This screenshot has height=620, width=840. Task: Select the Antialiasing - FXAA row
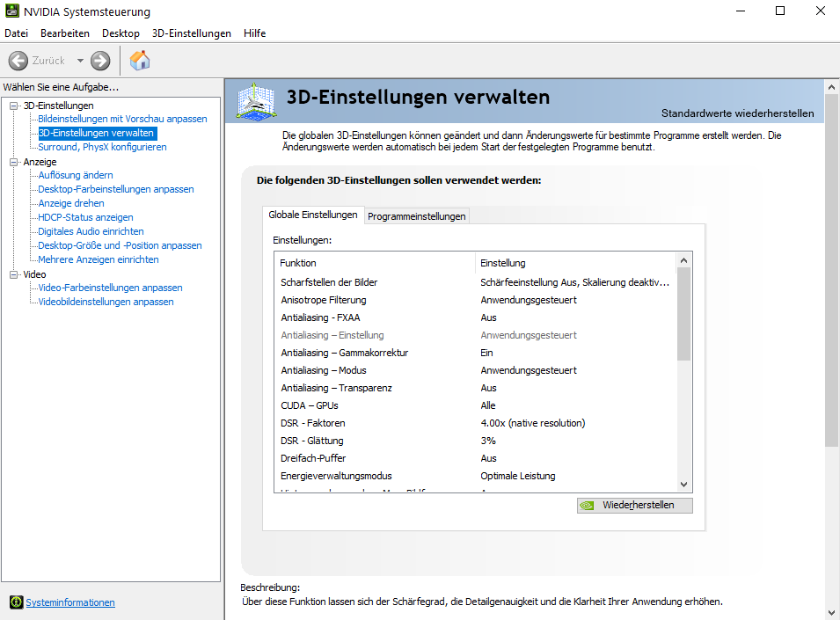(x=475, y=317)
